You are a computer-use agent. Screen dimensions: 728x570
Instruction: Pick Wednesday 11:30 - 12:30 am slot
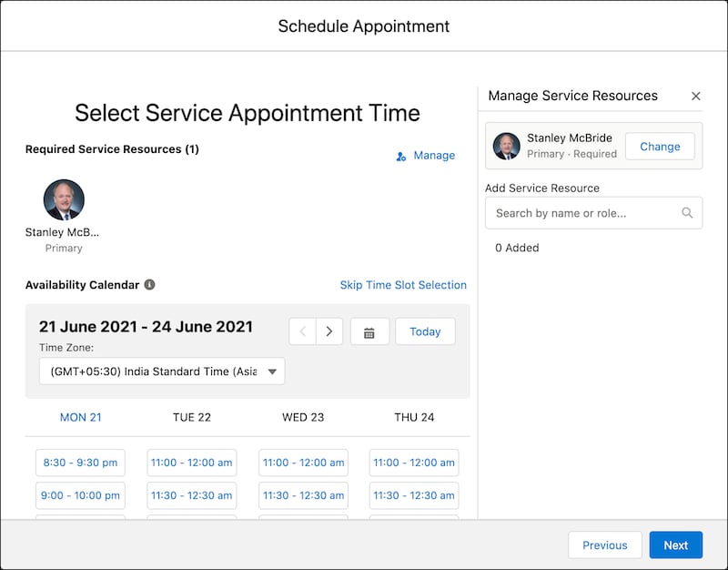pyautogui.click(x=303, y=495)
